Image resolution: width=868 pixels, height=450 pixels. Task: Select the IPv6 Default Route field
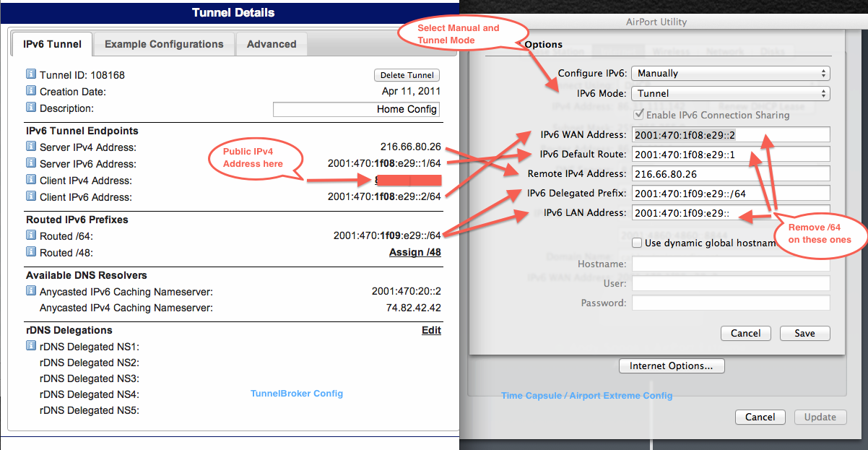[x=731, y=154]
